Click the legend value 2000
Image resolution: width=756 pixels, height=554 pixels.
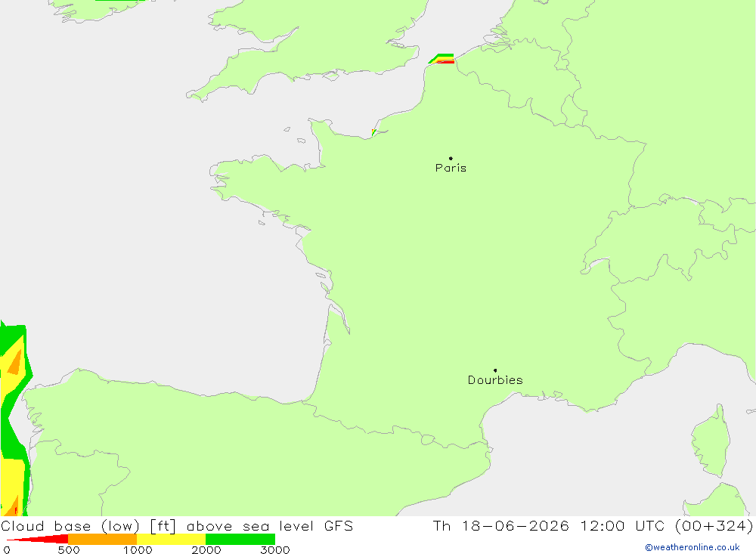click(206, 549)
